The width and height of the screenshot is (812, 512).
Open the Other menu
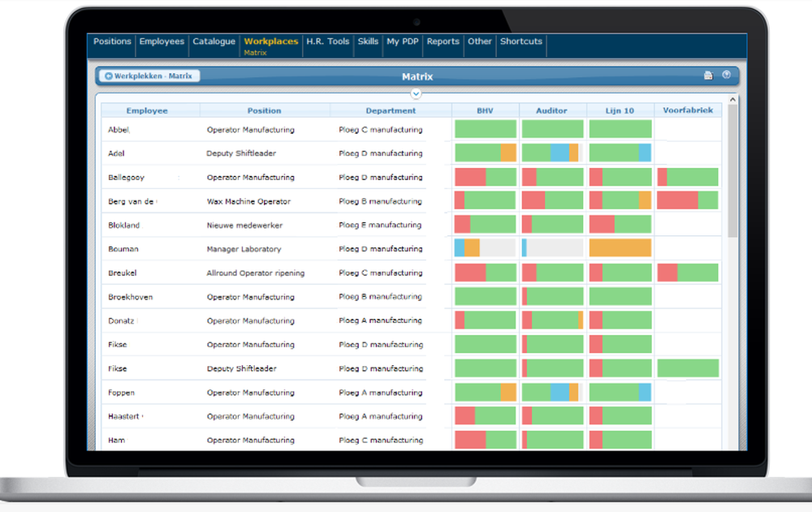480,41
